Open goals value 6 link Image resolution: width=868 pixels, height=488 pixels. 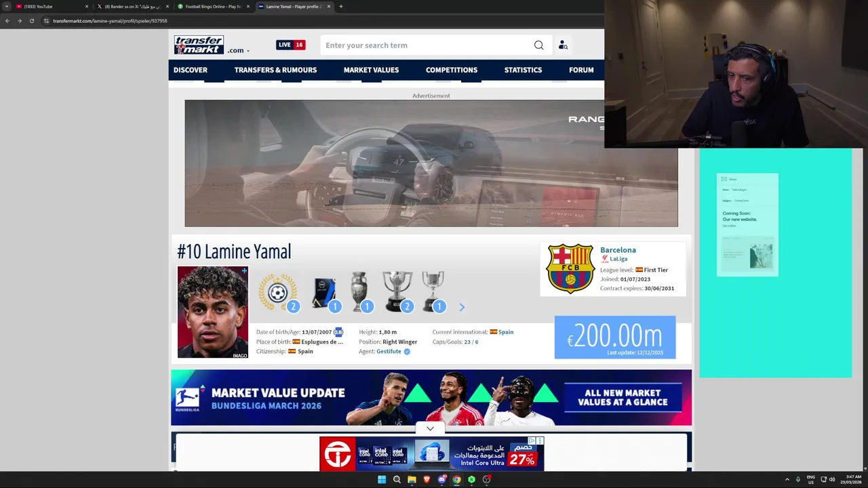(477, 342)
